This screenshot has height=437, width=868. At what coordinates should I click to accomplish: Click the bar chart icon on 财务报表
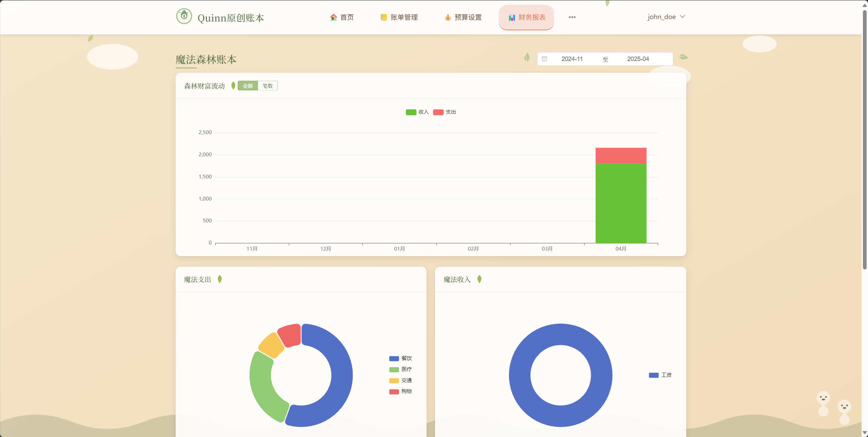tap(512, 17)
